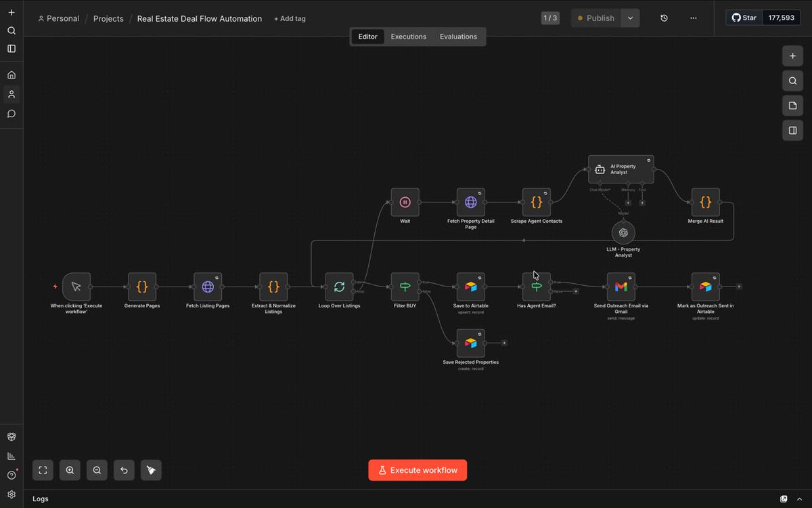Screen dimensions: 812x508
Task: Toggle the sidebar panel icon in left rail
Action: 12,49
